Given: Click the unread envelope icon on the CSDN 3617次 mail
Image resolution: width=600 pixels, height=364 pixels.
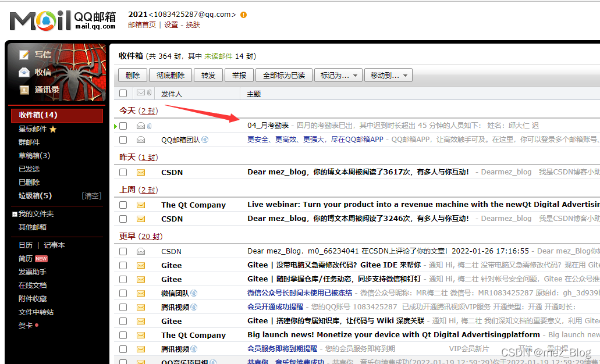Looking at the screenshot, I should (141, 173).
